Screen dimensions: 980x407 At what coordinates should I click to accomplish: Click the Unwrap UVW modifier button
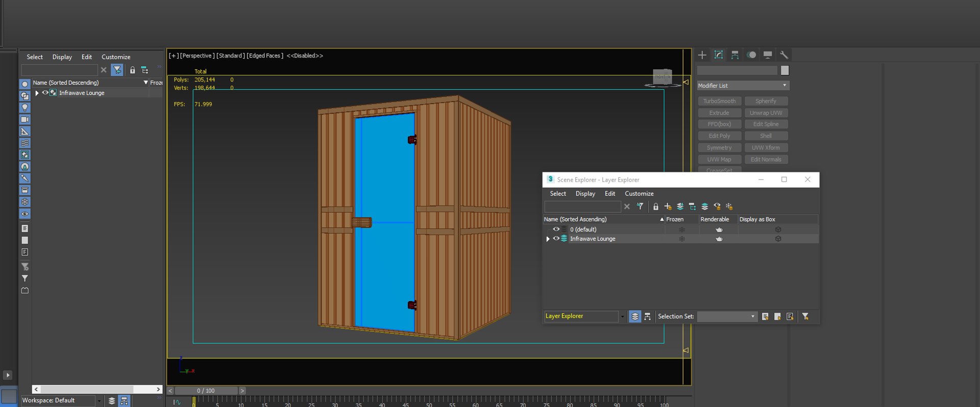pos(766,113)
